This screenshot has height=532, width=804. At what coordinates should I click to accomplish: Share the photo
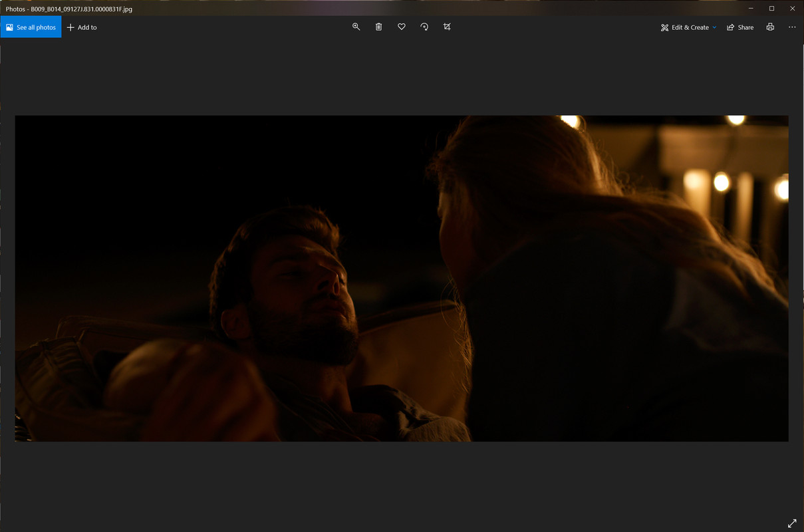pyautogui.click(x=740, y=27)
